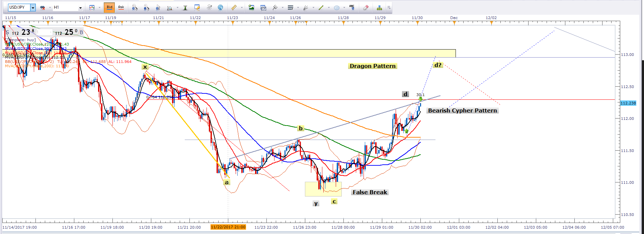The image size is (644, 234).
Task: Toggle the Bid price display
Action: pyautogui.click(x=109, y=7)
